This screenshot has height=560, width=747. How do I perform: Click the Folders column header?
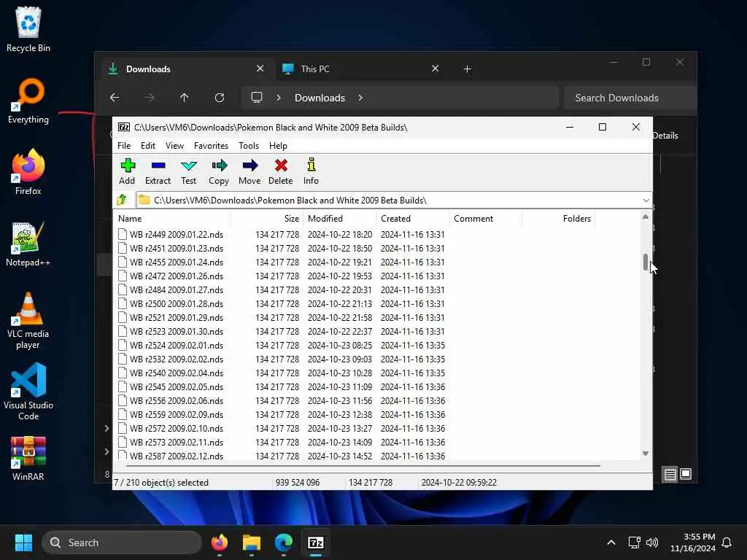point(558,219)
